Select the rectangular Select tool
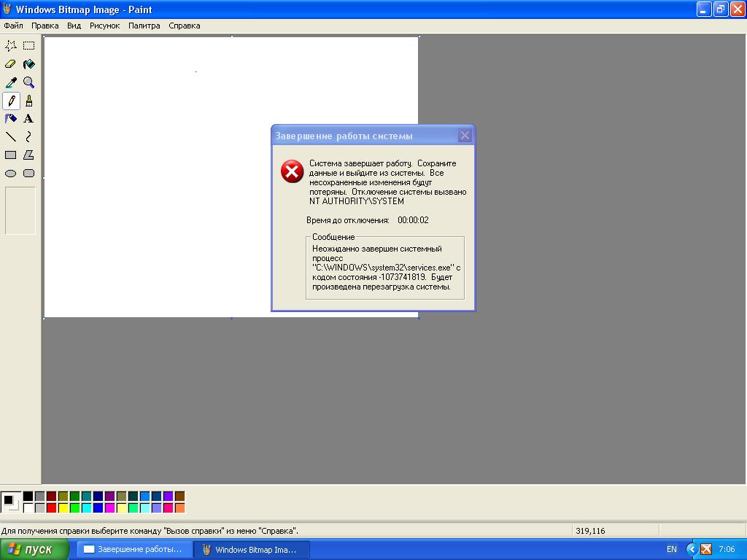 click(28, 46)
